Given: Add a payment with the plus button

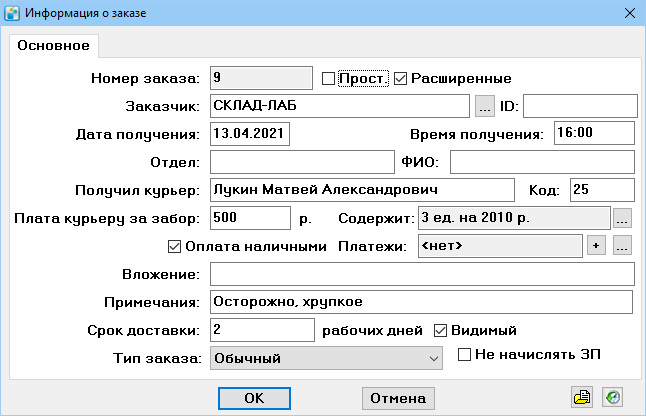Looking at the screenshot, I should 596,246.
